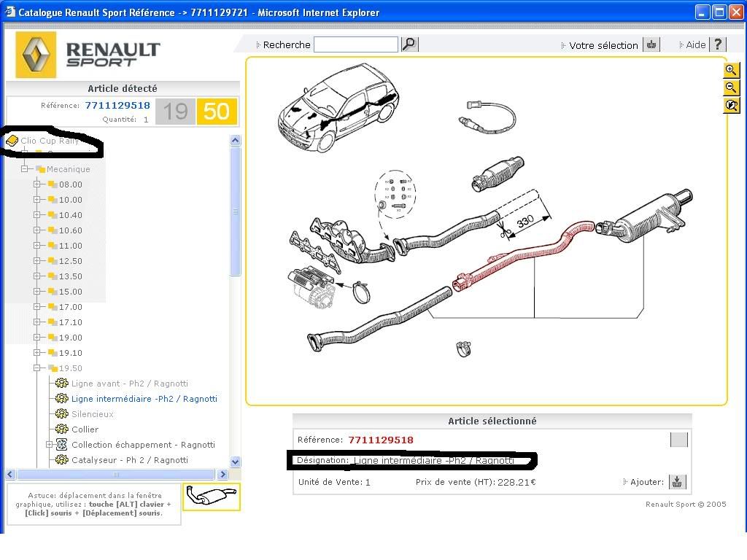
Task: Click gear icon beside Silencieux
Action: point(61,413)
